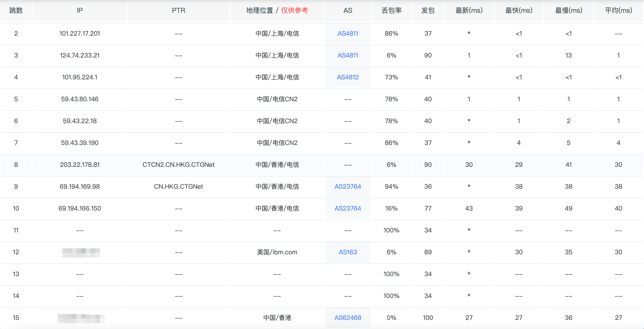Open the AS62468 link
644x329 pixels.
click(x=348, y=318)
